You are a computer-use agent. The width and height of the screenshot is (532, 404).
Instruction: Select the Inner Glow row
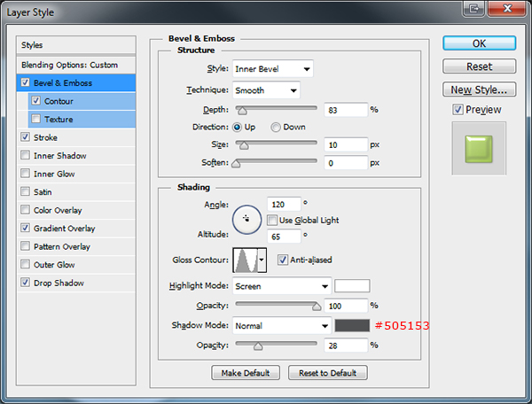(76, 174)
